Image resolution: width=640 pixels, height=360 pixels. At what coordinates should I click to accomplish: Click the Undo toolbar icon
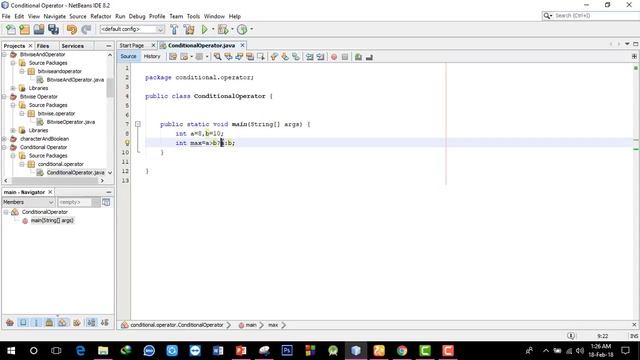click(x=72, y=29)
